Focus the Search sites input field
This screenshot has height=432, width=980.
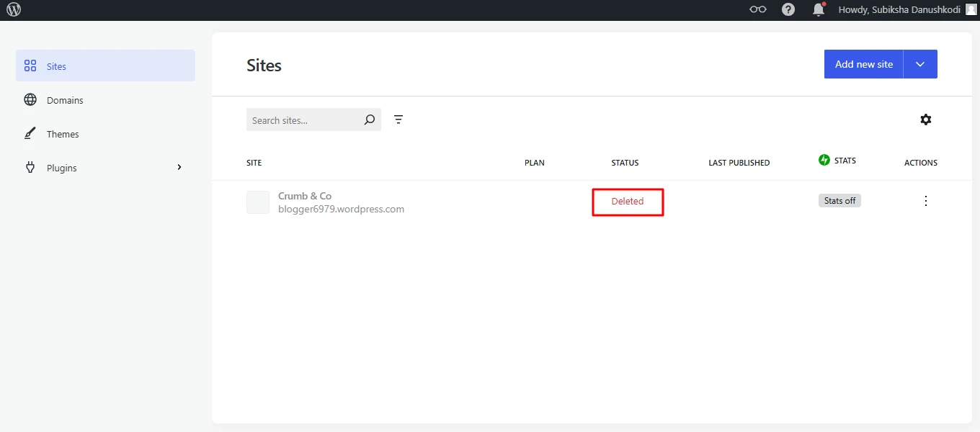tap(303, 120)
